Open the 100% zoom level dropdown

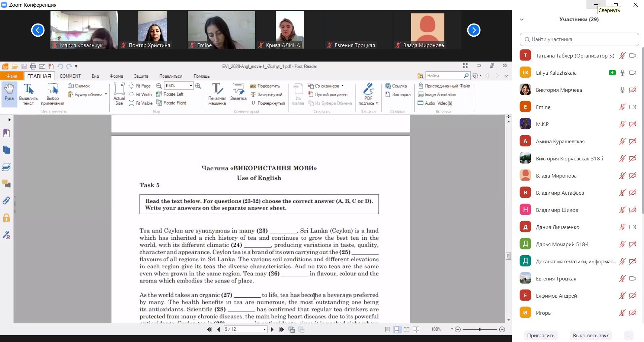(x=191, y=86)
